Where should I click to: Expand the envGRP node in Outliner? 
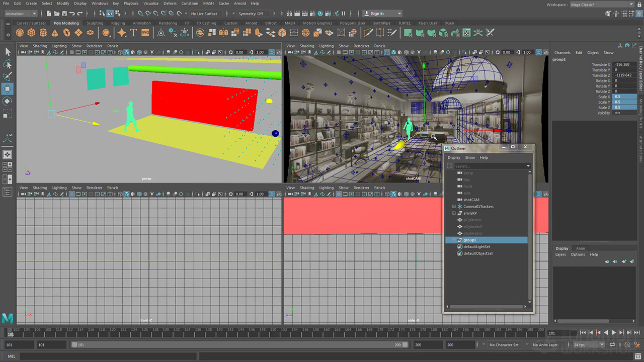(454, 213)
